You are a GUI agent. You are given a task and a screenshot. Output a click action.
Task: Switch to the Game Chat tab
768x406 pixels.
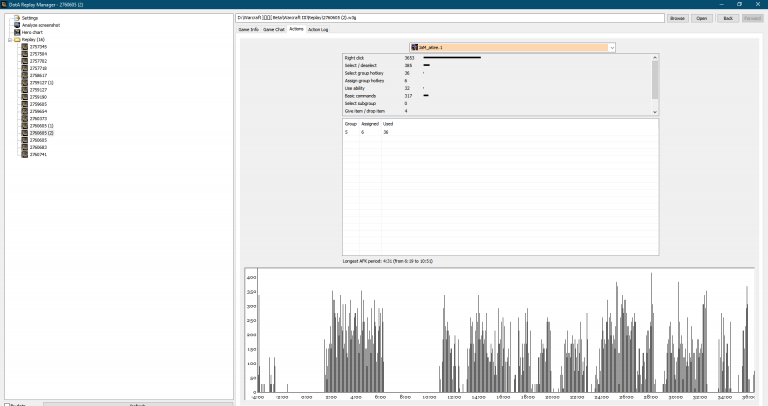(x=274, y=30)
